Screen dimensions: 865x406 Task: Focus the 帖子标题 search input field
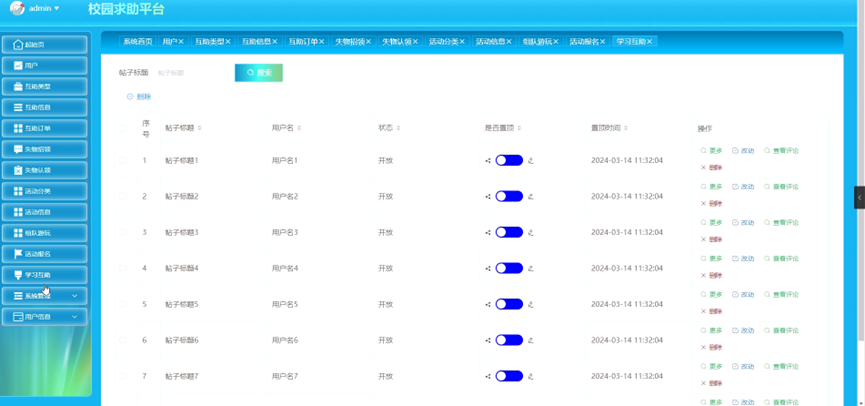pos(193,73)
